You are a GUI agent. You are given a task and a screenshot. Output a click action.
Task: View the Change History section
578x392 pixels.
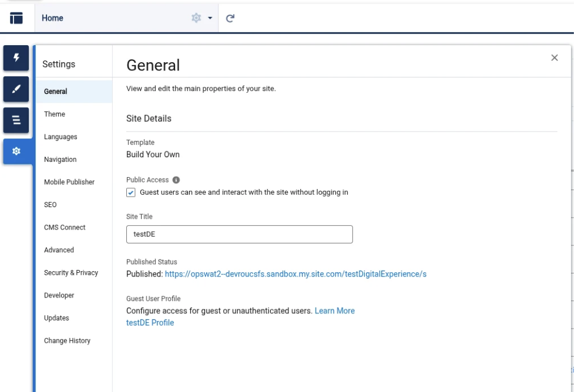(x=67, y=341)
